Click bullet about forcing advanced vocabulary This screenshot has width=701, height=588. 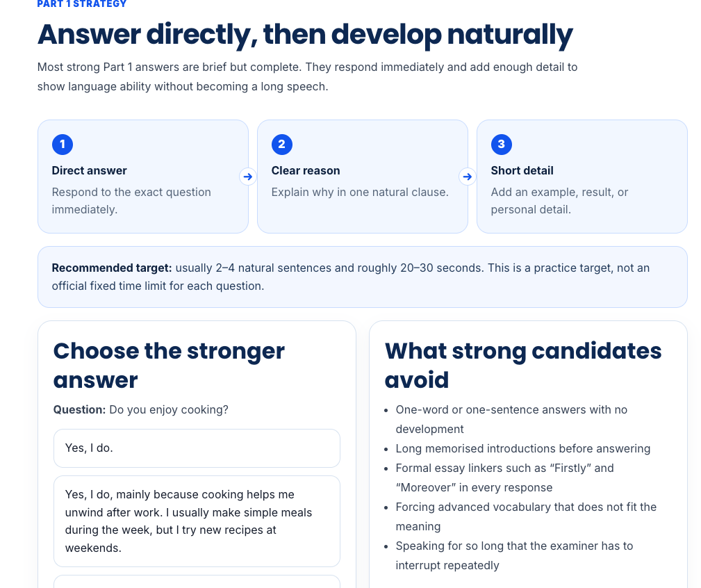click(x=526, y=516)
